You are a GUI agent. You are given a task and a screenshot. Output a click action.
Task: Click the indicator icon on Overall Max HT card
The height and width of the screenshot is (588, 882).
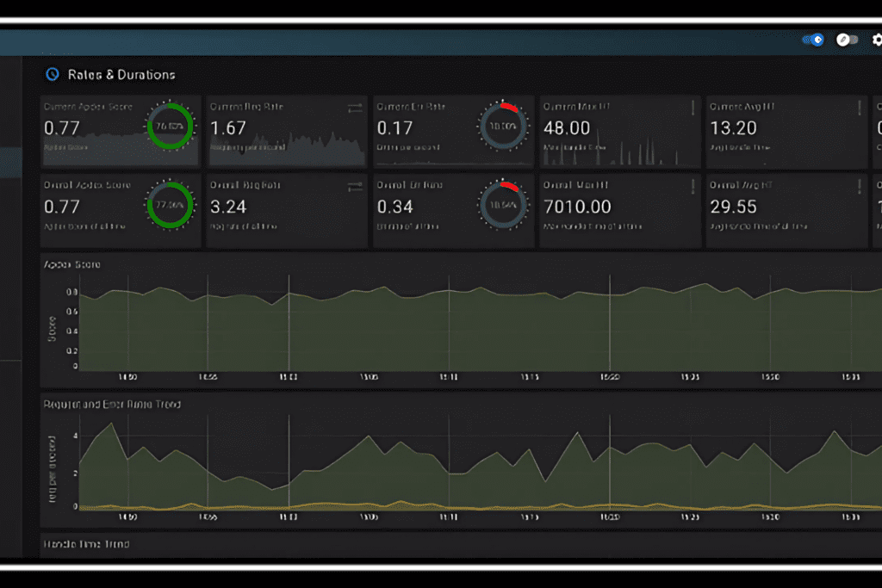click(693, 186)
